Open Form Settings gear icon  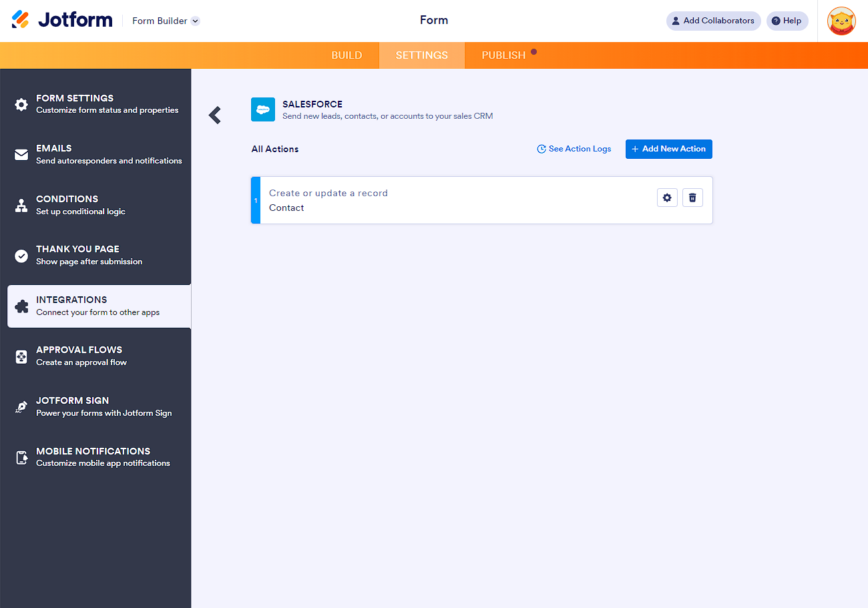pos(21,104)
